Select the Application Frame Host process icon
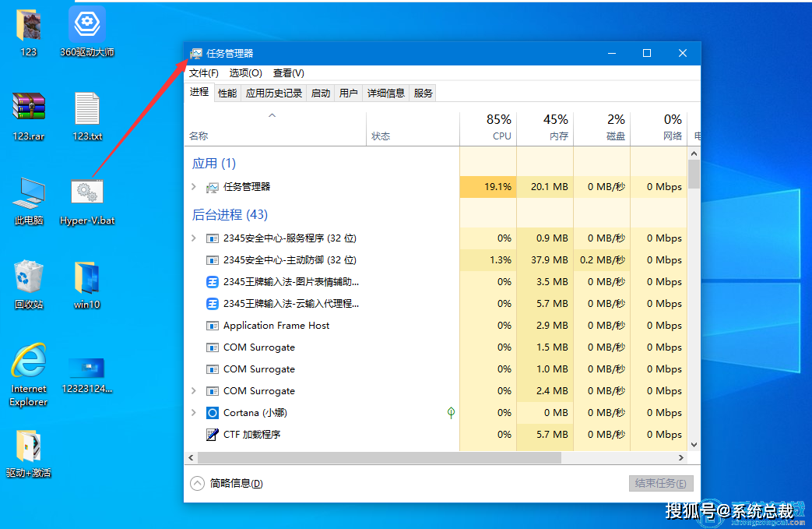This screenshot has width=812, height=529. tap(212, 325)
